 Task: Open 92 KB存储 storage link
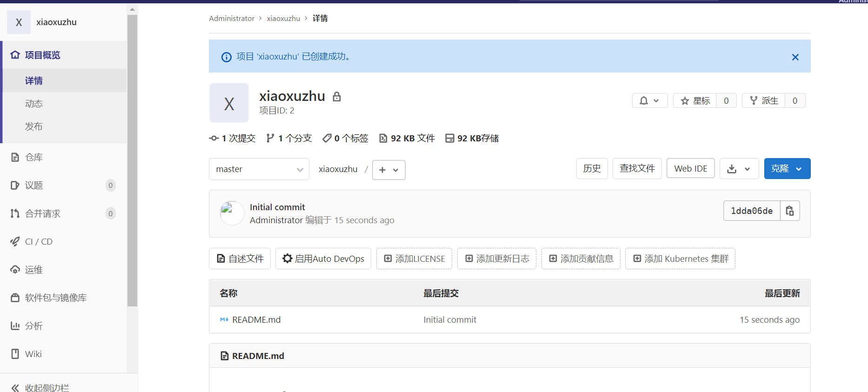pyautogui.click(x=472, y=138)
